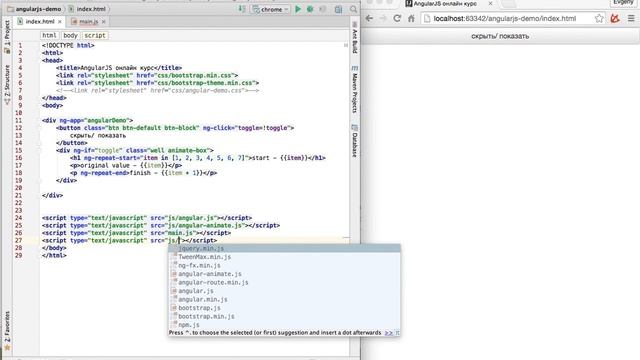
Task: Select the AngularJS онлайн курс browser tab
Action: (445, 4)
